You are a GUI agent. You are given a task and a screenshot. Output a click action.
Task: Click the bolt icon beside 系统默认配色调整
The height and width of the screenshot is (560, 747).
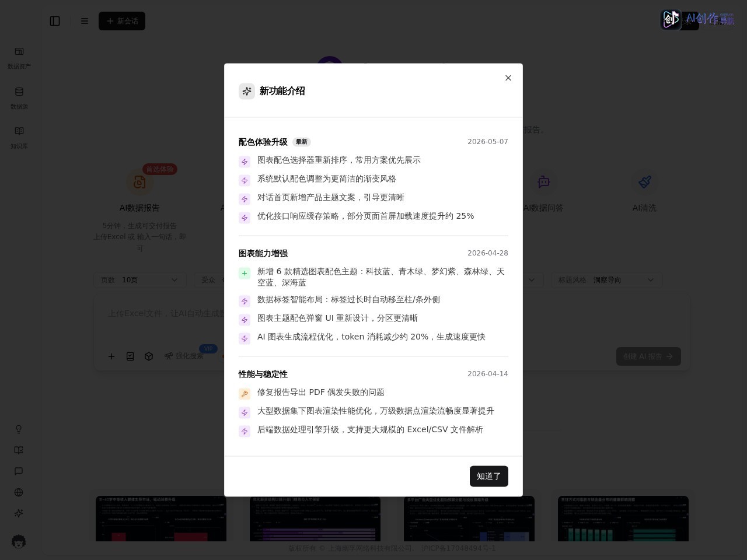245,180
